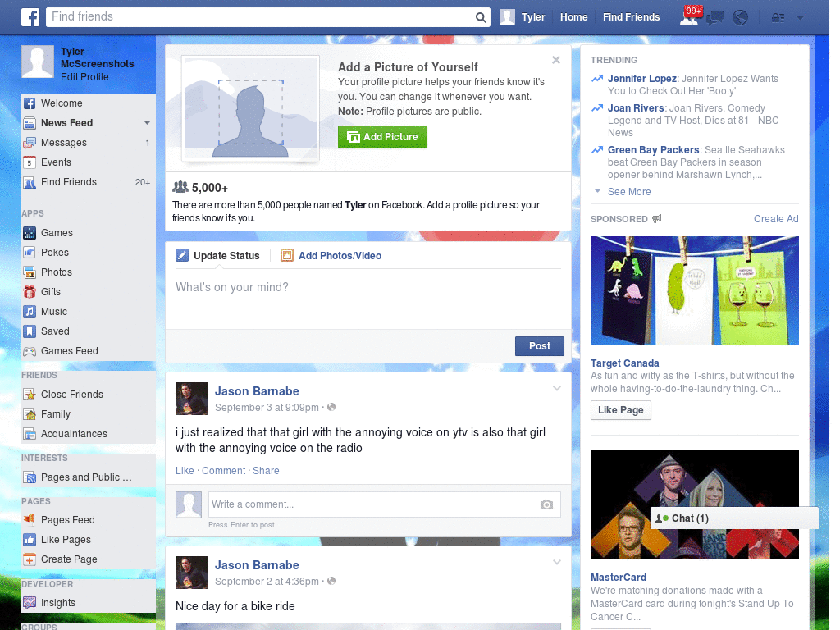Open the account dropdown arrow in top bar
This screenshot has width=840, height=630.
tap(800, 18)
